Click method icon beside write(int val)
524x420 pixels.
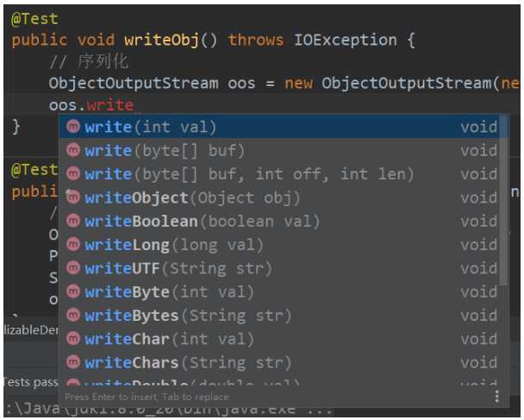(73, 127)
